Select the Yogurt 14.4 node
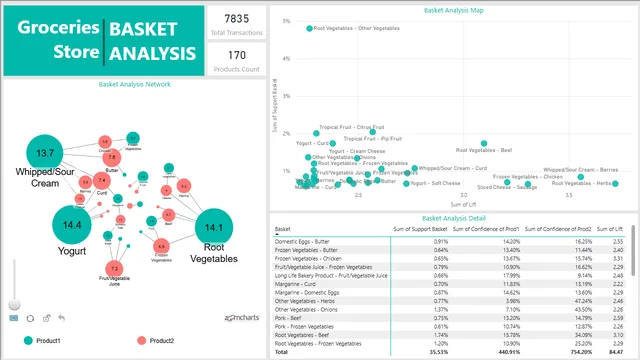This screenshot has height=360, width=640. [x=72, y=225]
